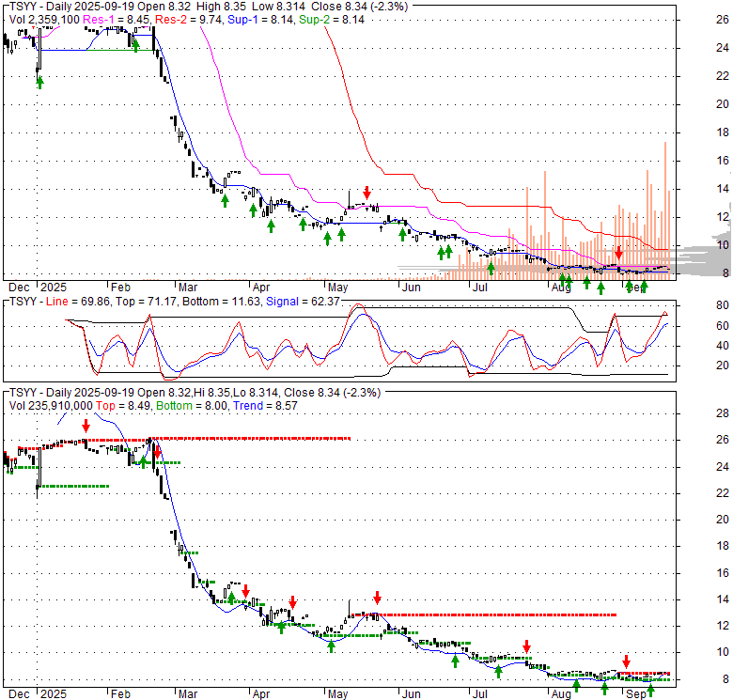Click the red down arrow in September on top chart
The height and width of the screenshot is (700, 733).
618,253
